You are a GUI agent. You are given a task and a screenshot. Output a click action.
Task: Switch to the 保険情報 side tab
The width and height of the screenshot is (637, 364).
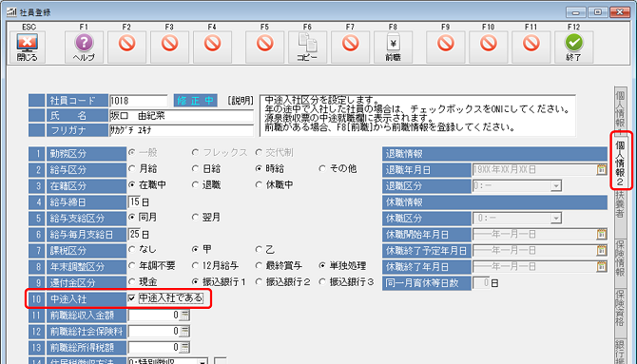[x=620, y=259]
